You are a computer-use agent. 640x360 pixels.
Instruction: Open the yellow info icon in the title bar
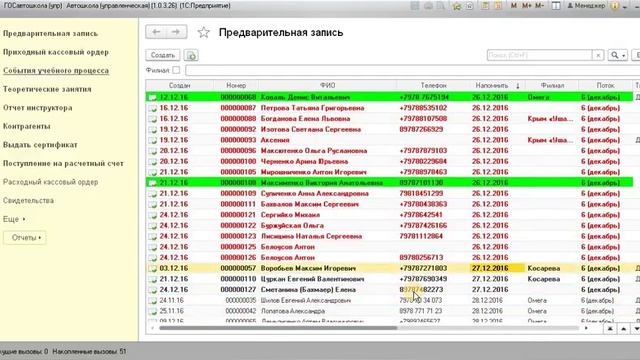pos(615,6)
